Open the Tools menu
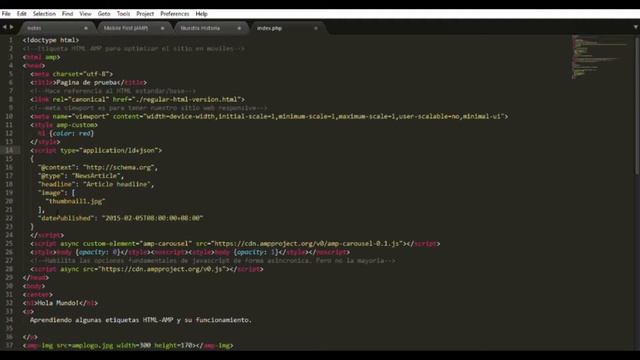This screenshot has width=640, height=360. point(123,14)
